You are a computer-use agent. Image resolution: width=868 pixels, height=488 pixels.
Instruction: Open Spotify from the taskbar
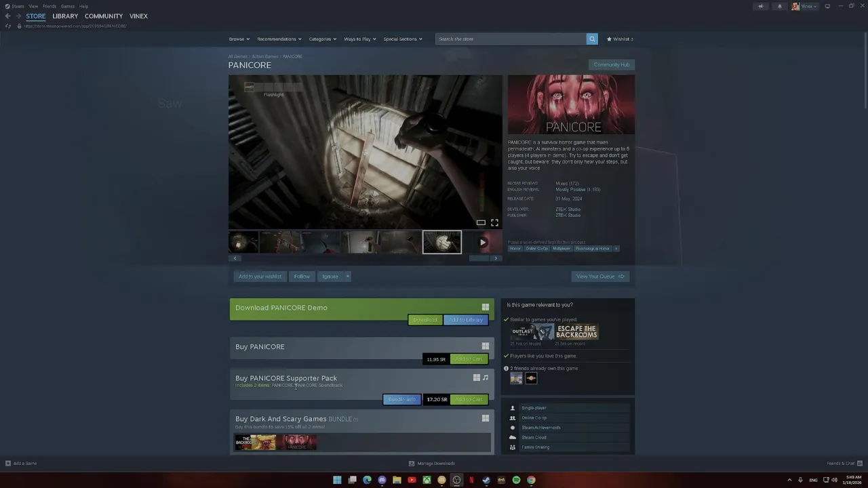pyautogui.click(x=516, y=480)
